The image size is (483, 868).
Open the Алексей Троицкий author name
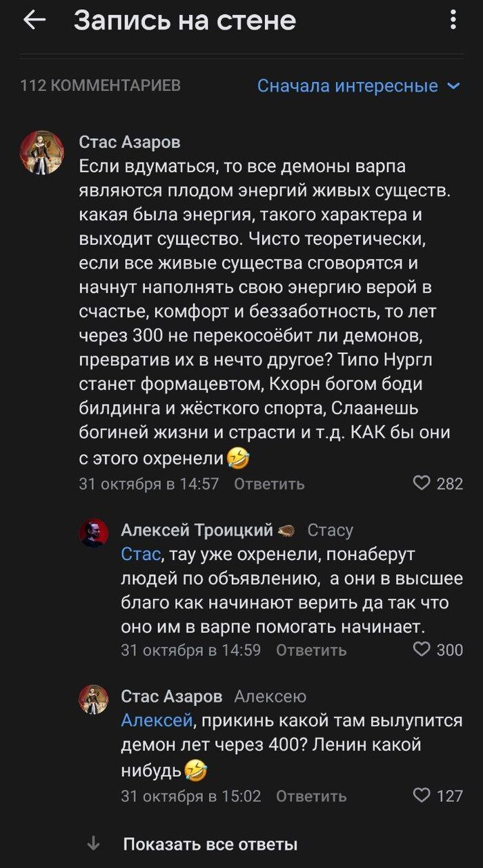(x=197, y=530)
